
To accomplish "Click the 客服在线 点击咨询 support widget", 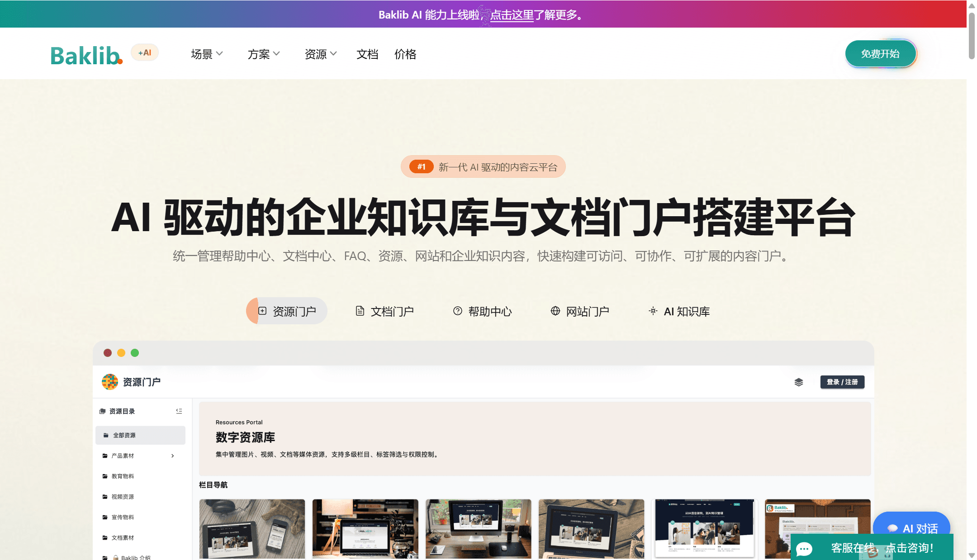I will pos(872,547).
